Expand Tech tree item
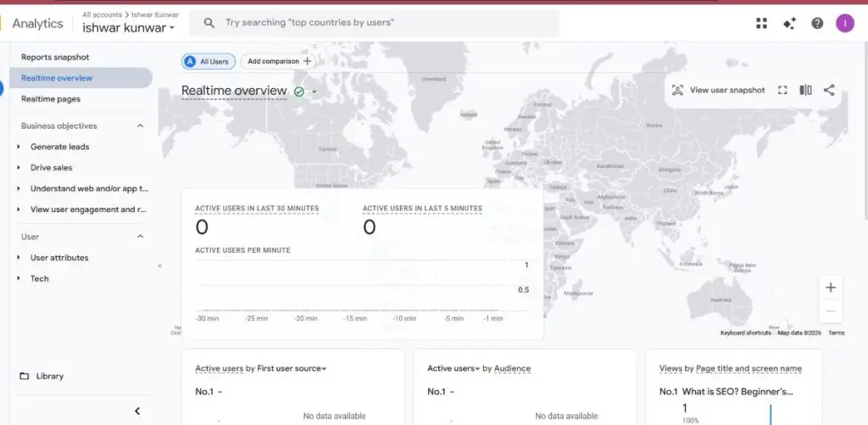 (x=19, y=279)
